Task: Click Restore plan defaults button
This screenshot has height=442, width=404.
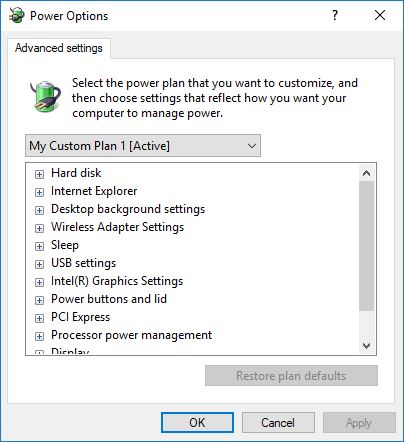Action: tap(291, 376)
